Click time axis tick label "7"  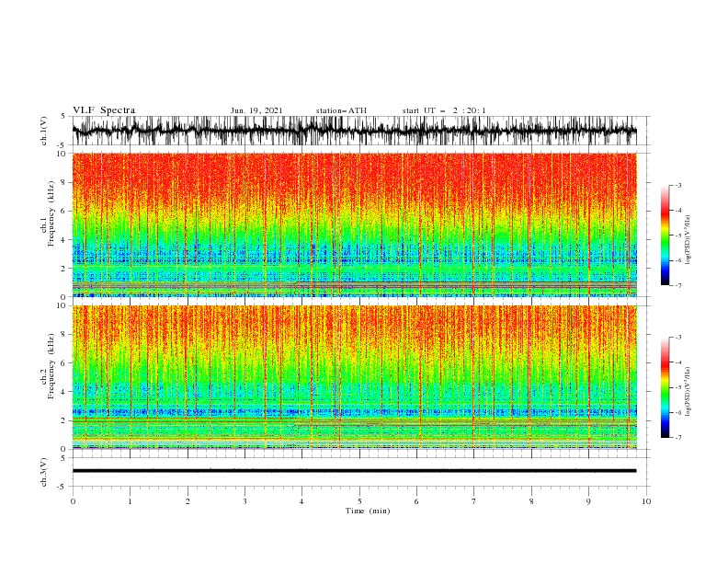coord(474,501)
